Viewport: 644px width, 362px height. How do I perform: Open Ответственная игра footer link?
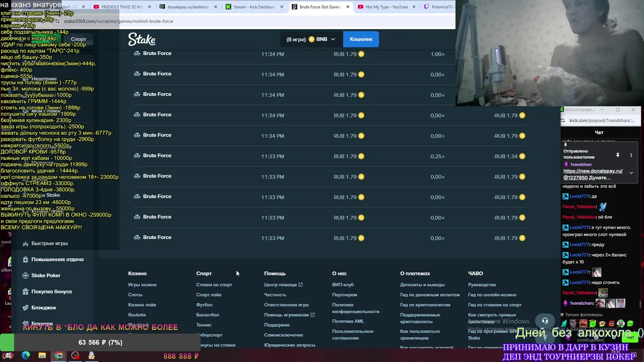[x=286, y=305]
